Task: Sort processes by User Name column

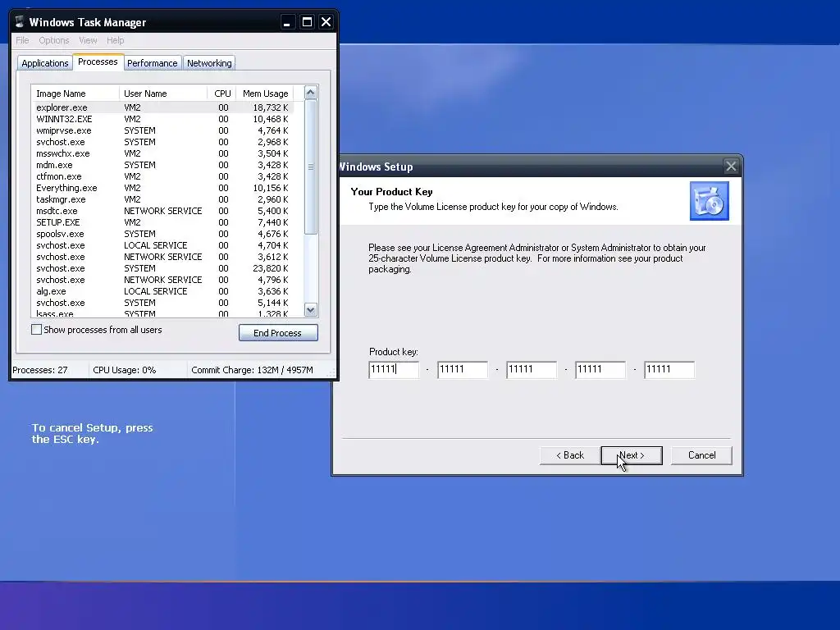Action: [163, 94]
